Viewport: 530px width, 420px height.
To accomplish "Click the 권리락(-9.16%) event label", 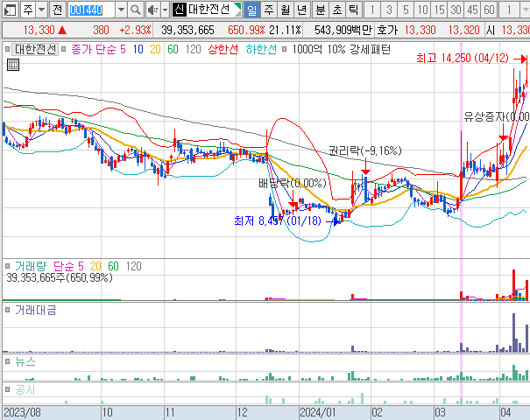I will [x=365, y=150].
